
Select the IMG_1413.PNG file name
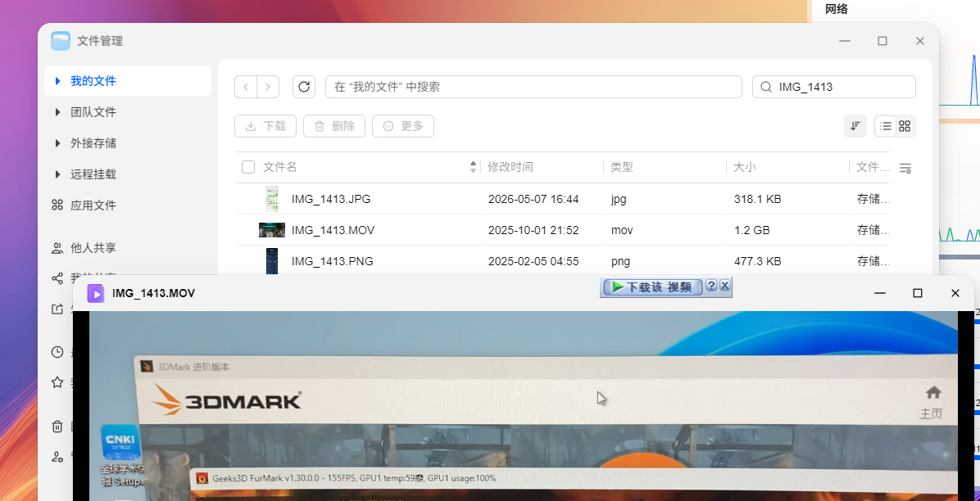click(x=333, y=261)
